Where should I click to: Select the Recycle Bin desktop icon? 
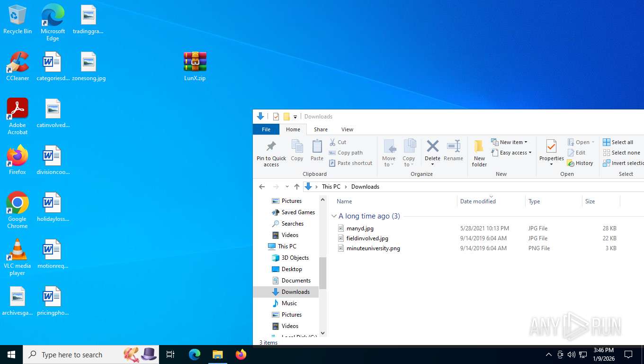click(x=18, y=20)
